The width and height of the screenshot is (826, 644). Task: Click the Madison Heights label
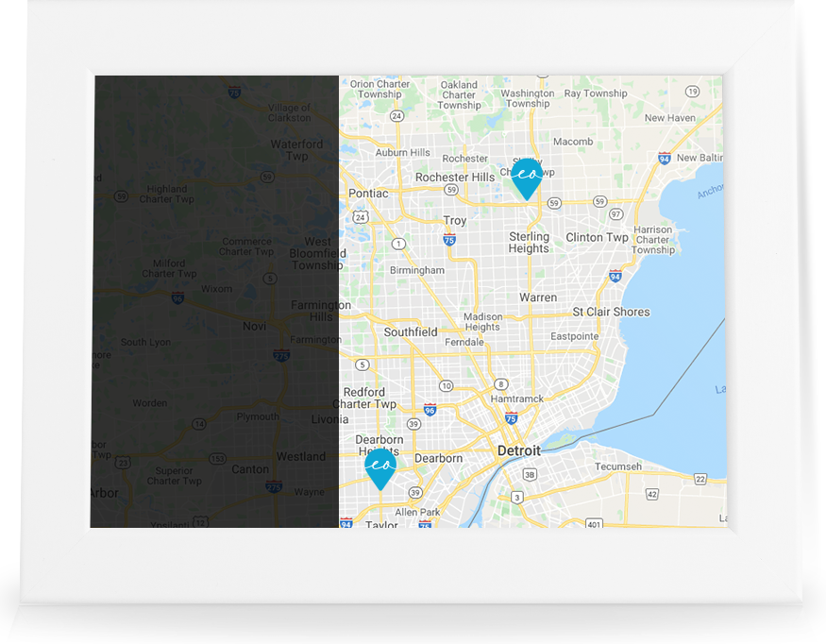pos(482,321)
